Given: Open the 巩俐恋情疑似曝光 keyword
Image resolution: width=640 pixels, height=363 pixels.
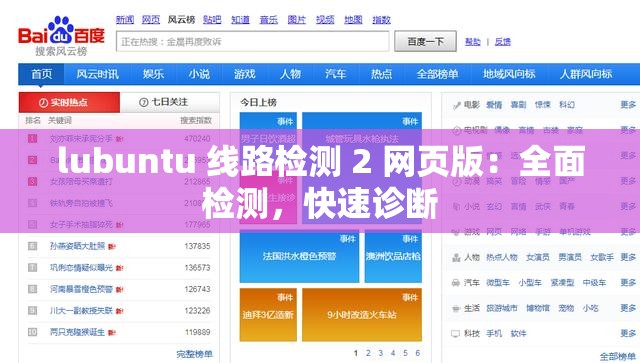Looking at the screenshot, I should click(x=81, y=268).
